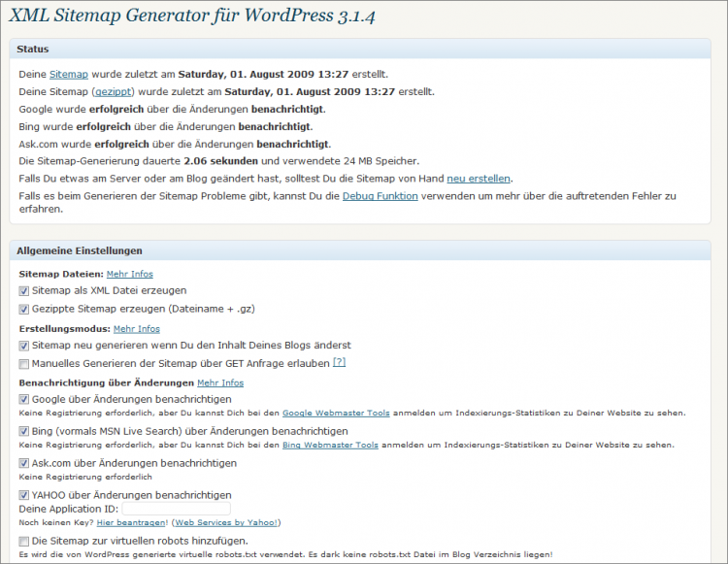Toggle 'Sitemap als XML Datei erzeugen' checkbox

point(24,290)
